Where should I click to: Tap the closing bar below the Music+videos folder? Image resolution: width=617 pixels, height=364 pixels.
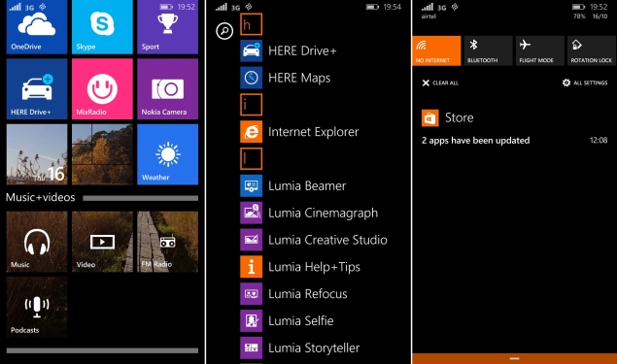102,350
